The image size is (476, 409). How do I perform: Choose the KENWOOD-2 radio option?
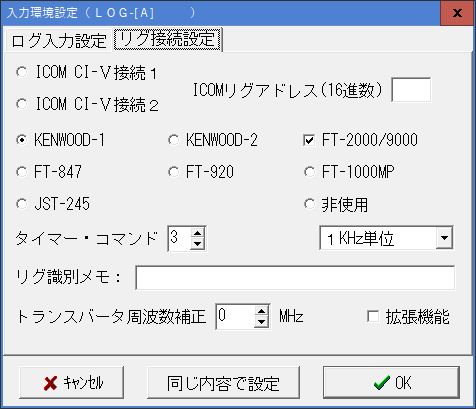(x=174, y=140)
